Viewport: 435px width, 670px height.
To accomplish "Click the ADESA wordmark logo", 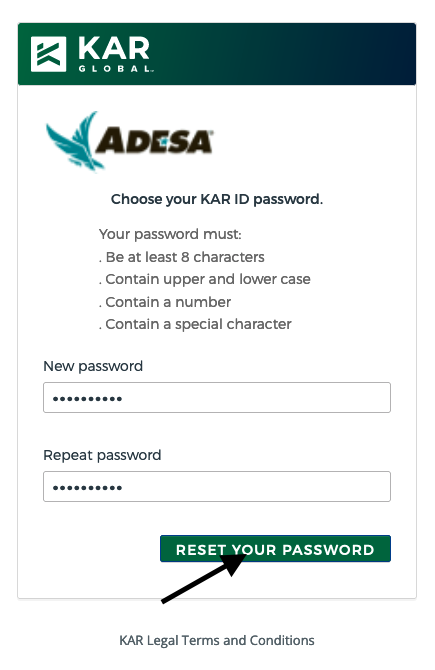I will (x=154, y=141).
